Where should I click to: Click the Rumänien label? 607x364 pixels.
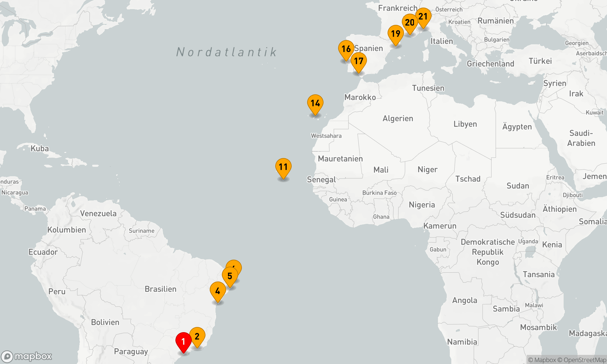point(496,21)
